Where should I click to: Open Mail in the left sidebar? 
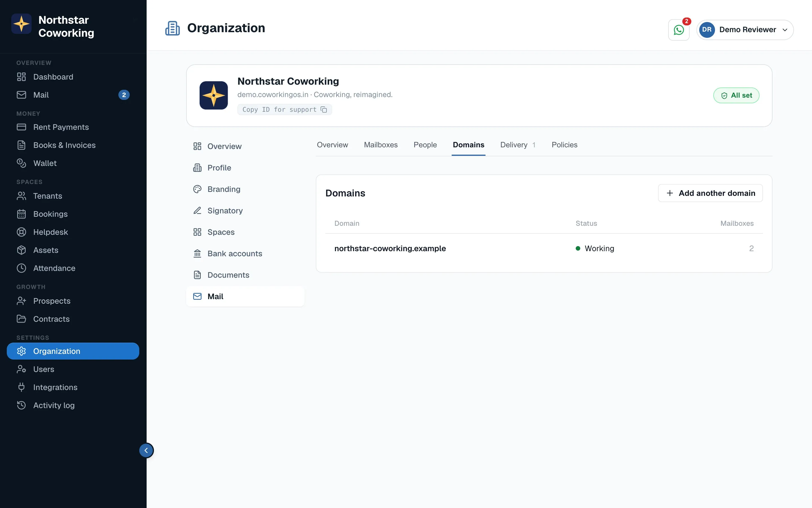click(x=73, y=95)
